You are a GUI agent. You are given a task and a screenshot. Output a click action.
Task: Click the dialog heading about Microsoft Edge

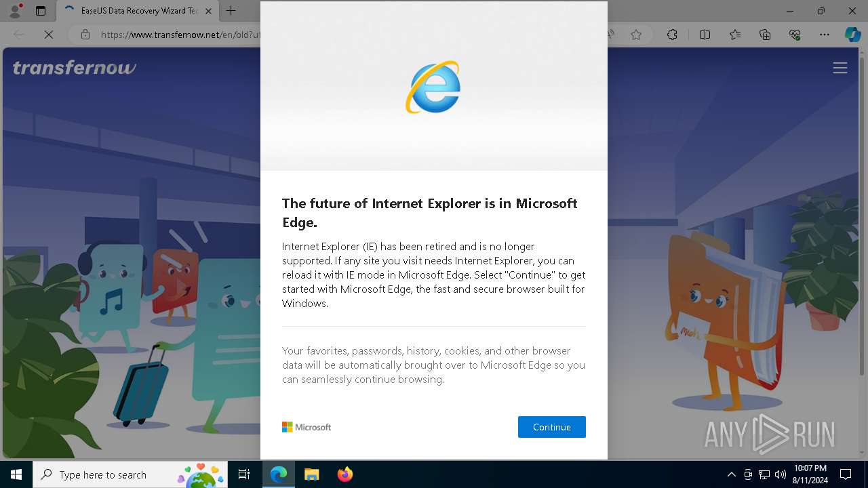(430, 213)
